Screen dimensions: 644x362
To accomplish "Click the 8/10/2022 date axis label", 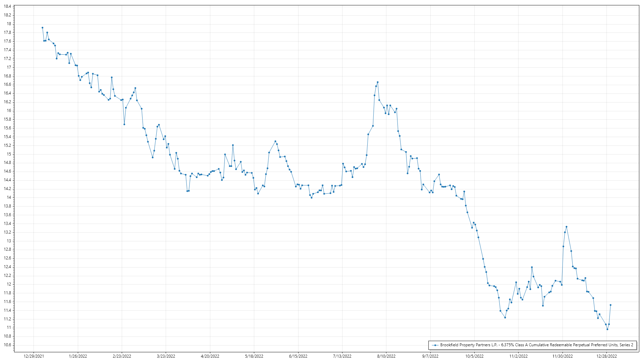I will coord(386,356).
